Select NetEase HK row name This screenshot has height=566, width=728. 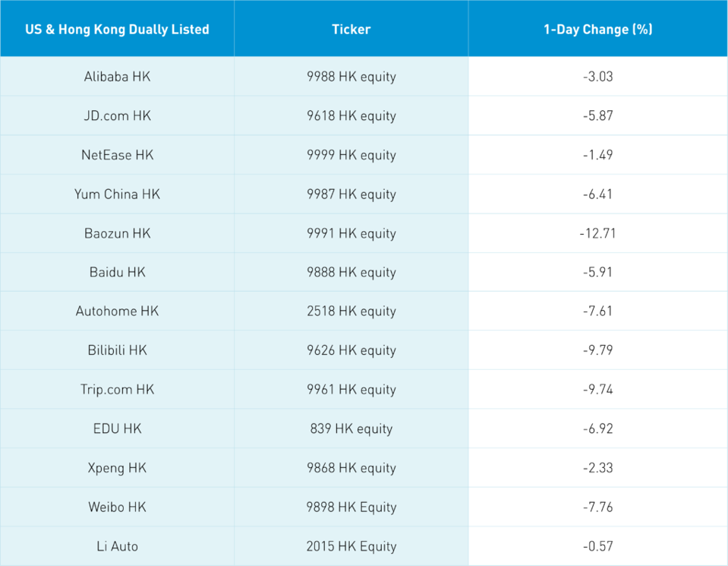(117, 155)
